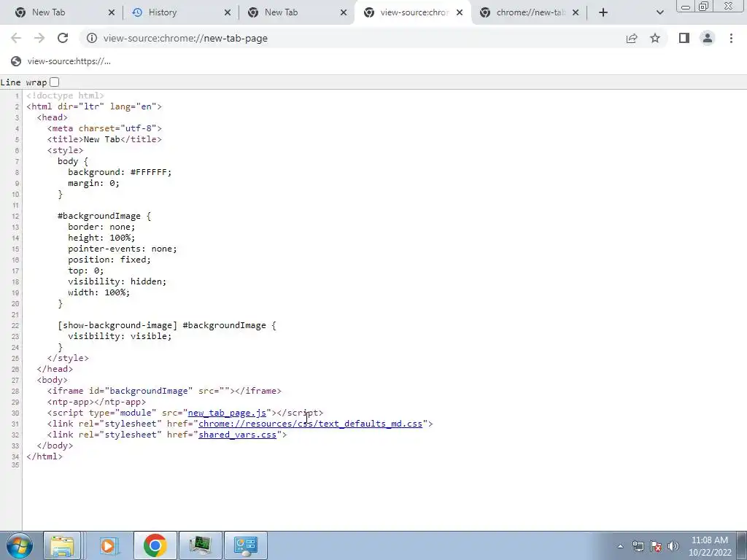Screen dimensions: 747x560
Task: Open the system monitor taskbar app
Action: [x=200, y=545]
